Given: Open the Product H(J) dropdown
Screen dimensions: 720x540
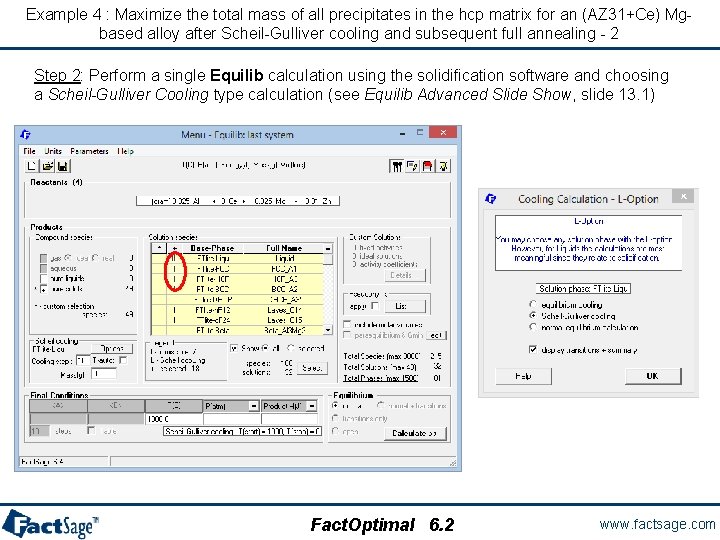Looking at the screenshot, I should tap(312, 406).
